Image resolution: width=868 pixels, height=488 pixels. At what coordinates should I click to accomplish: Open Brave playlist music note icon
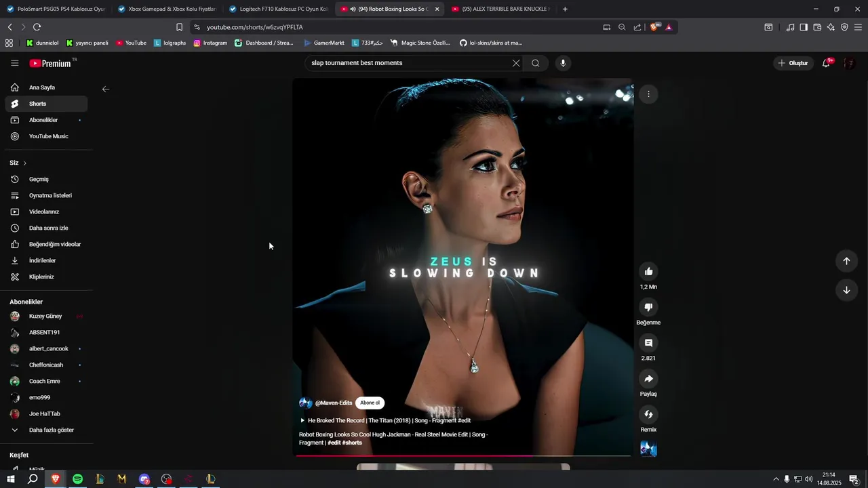coord(790,27)
